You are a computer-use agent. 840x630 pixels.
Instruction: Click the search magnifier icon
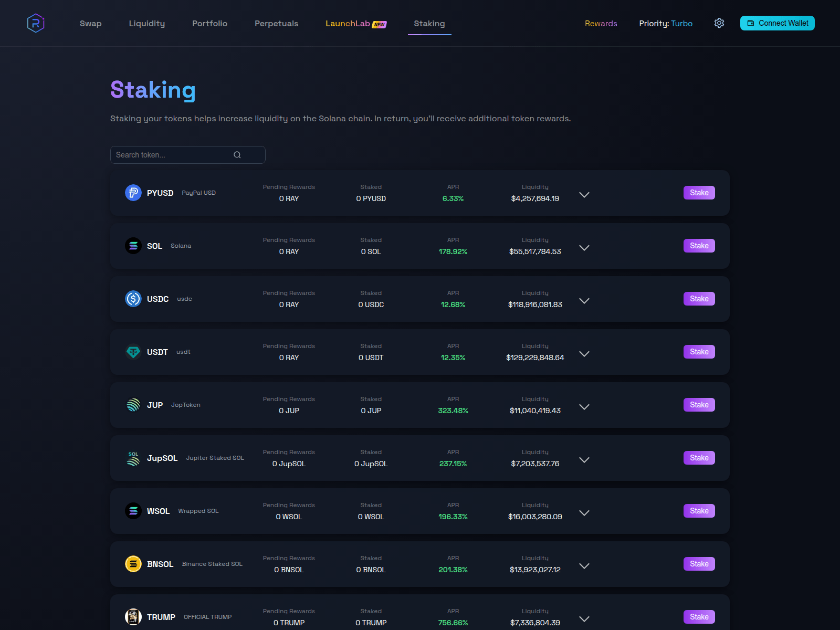pyautogui.click(x=237, y=155)
